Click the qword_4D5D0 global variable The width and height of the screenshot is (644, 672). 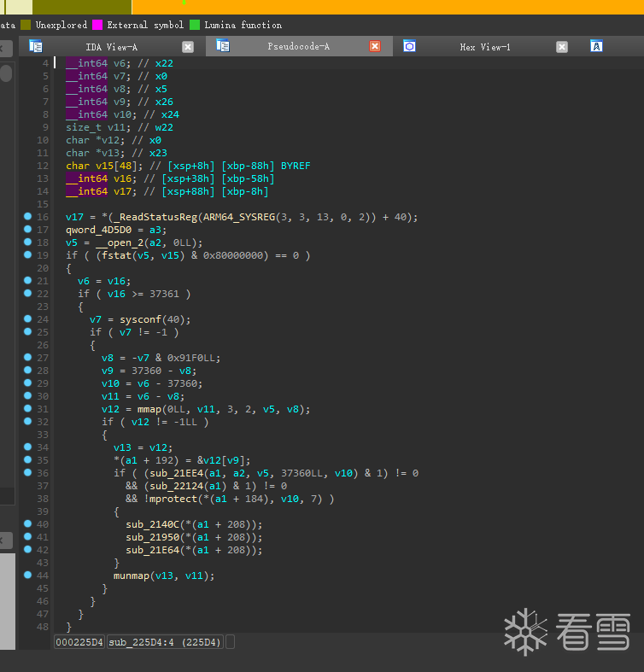(98, 231)
